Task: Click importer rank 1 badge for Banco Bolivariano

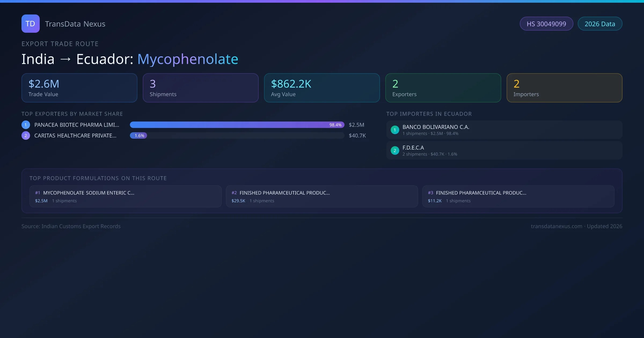Action: pos(395,130)
